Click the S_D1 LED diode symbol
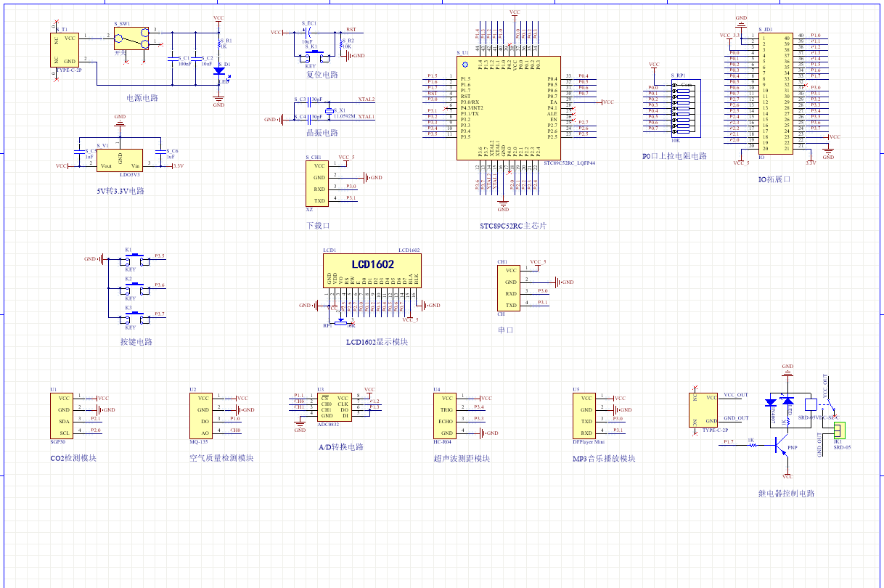This screenshot has width=884, height=588. pyautogui.click(x=218, y=71)
